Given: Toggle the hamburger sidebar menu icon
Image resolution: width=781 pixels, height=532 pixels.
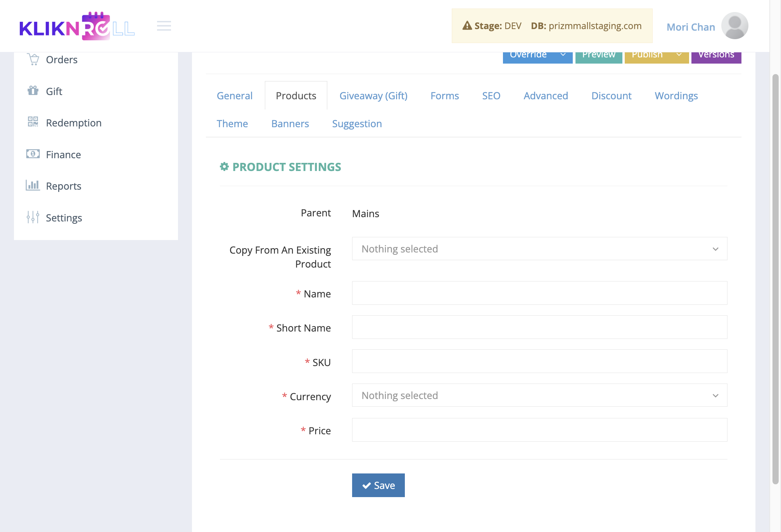Looking at the screenshot, I should point(164,26).
